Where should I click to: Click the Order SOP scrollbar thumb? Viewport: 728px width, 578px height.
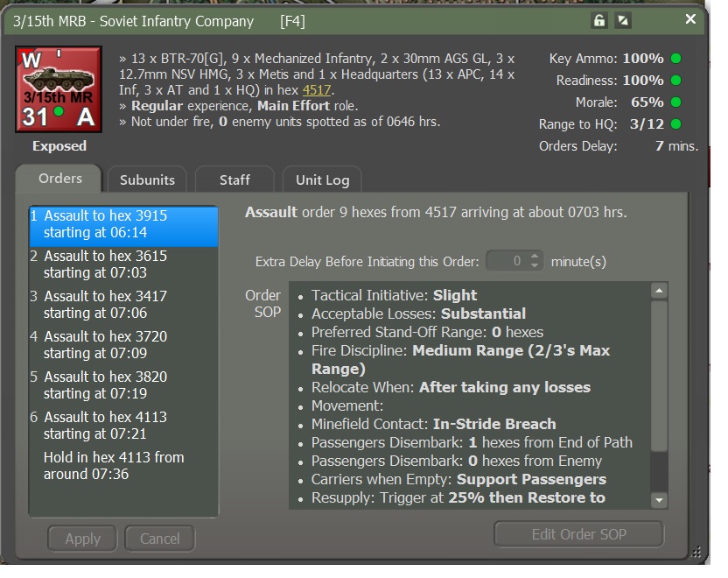(659, 376)
